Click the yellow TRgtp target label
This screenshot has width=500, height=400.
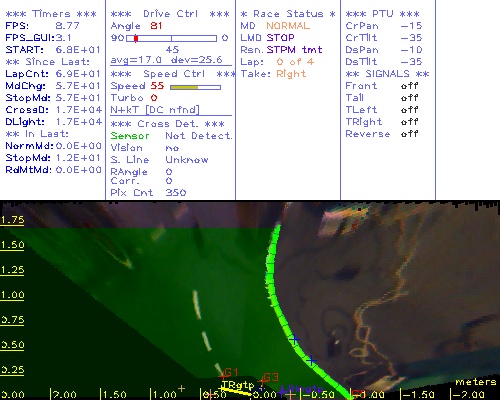pos(237,385)
